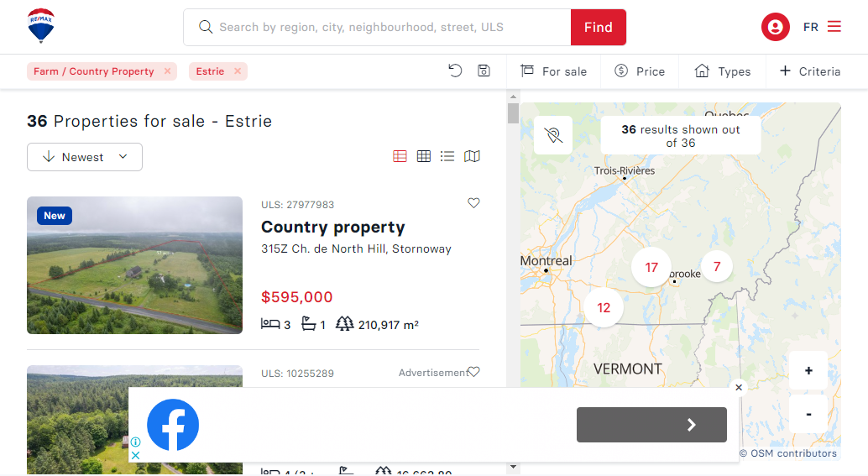The image size is (868, 476).
Task: Toggle the map draw-area disable icon
Action: (x=553, y=135)
